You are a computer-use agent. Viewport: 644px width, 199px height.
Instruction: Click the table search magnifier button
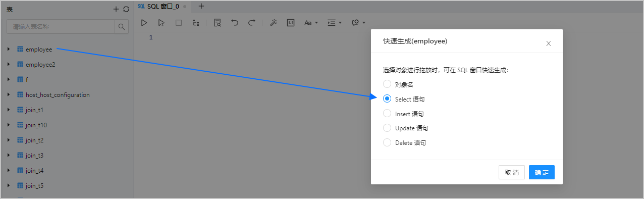pos(122,27)
